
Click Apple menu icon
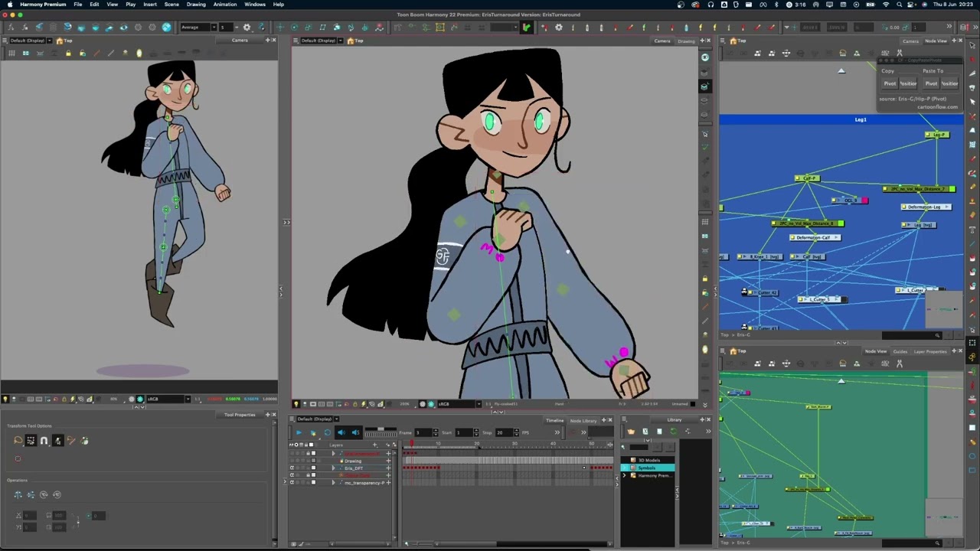(9, 5)
